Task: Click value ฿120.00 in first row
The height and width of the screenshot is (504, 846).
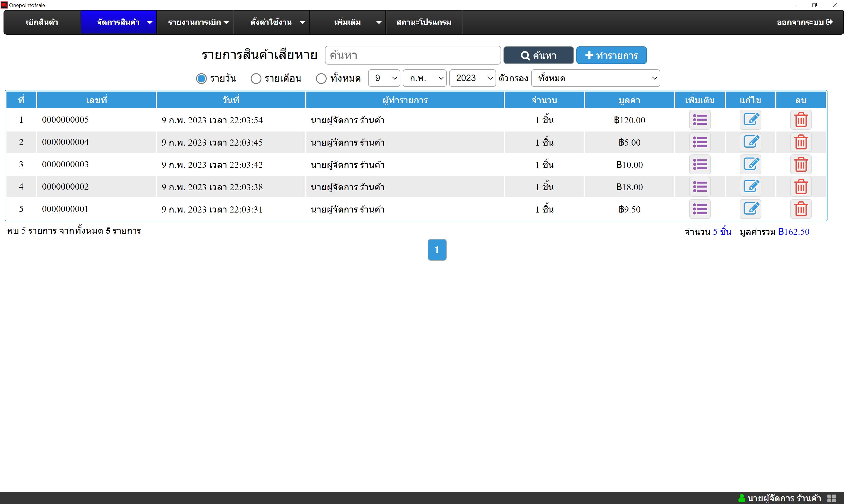Action: click(x=629, y=120)
